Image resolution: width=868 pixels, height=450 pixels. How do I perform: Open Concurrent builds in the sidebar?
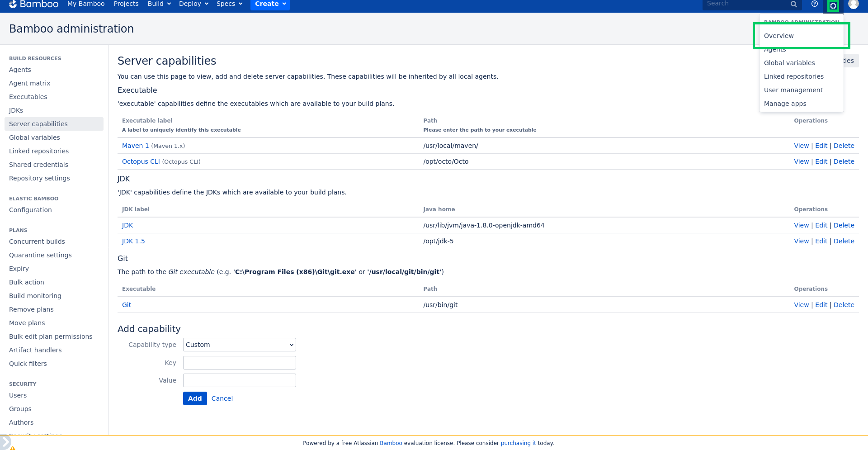point(37,242)
